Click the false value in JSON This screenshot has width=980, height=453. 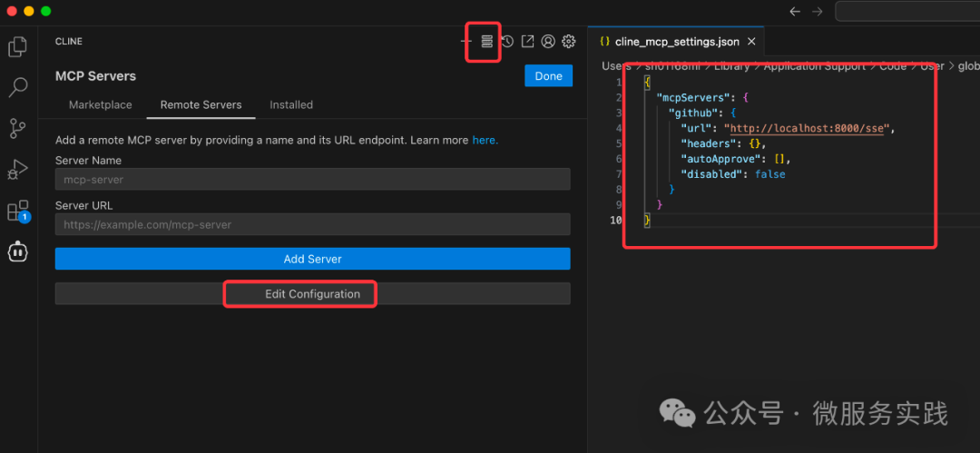(x=769, y=174)
